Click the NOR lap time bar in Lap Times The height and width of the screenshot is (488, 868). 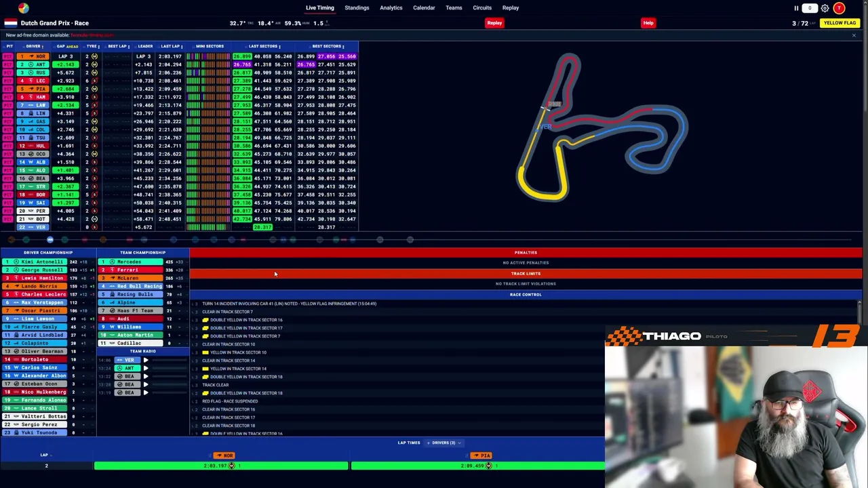(221, 466)
